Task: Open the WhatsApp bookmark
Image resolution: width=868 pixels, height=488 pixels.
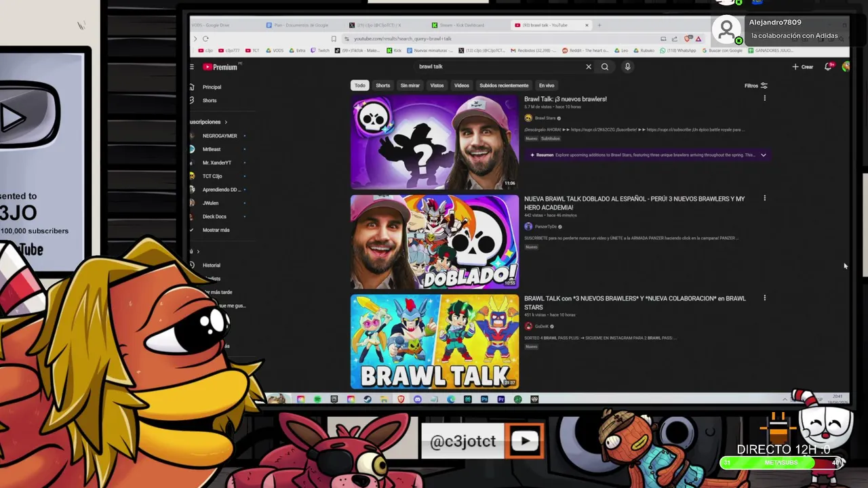Action: (x=678, y=50)
